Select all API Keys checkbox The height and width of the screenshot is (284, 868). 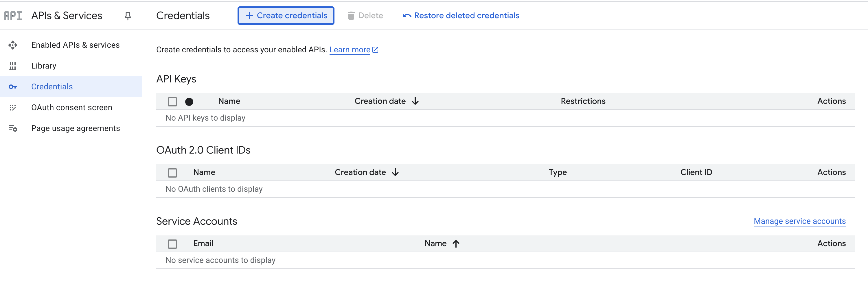click(x=172, y=102)
